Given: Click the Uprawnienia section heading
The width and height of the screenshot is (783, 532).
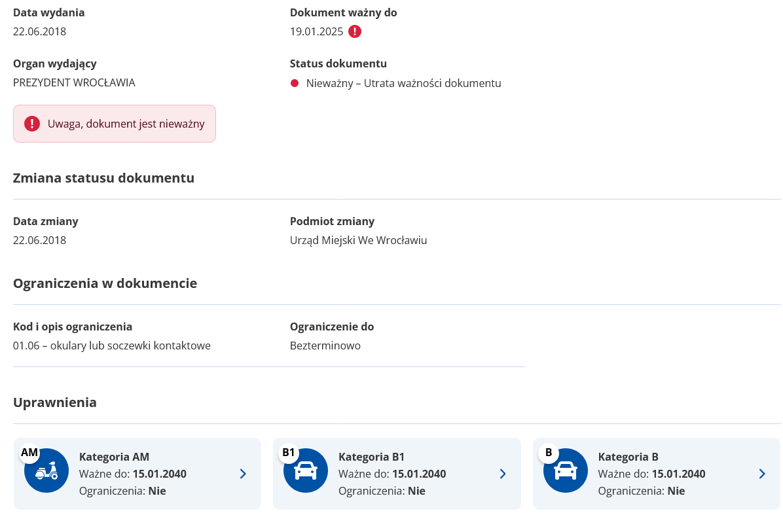Looking at the screenshot, I should (x=55, y=402).
